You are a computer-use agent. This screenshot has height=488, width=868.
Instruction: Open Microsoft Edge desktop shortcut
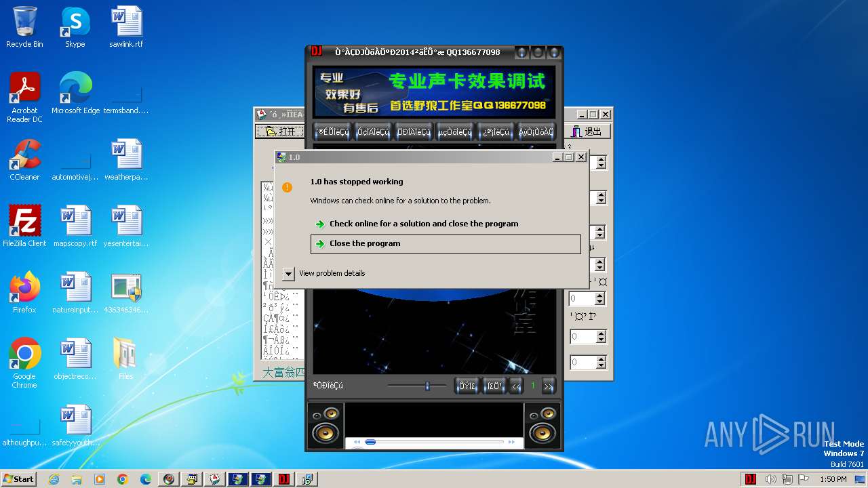[75, 94]
